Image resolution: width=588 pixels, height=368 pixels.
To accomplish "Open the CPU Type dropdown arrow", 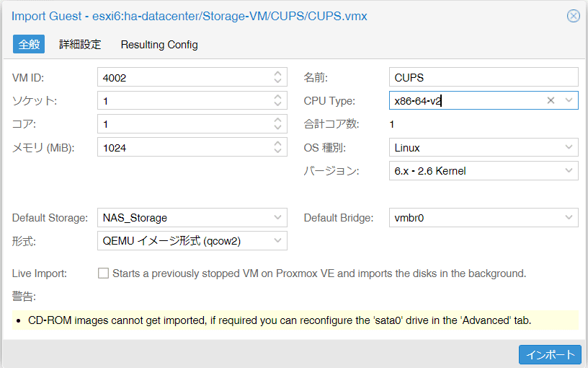I will point(569,100).
